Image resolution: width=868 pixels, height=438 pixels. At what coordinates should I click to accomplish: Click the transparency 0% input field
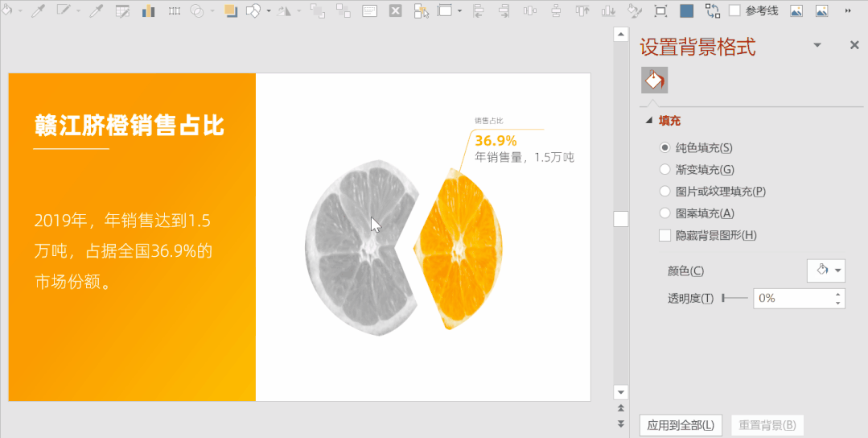click(792, 299)
